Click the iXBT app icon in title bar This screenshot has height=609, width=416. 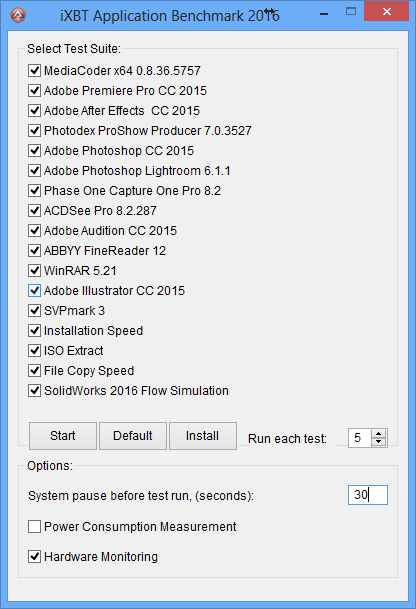pos(18,16)
